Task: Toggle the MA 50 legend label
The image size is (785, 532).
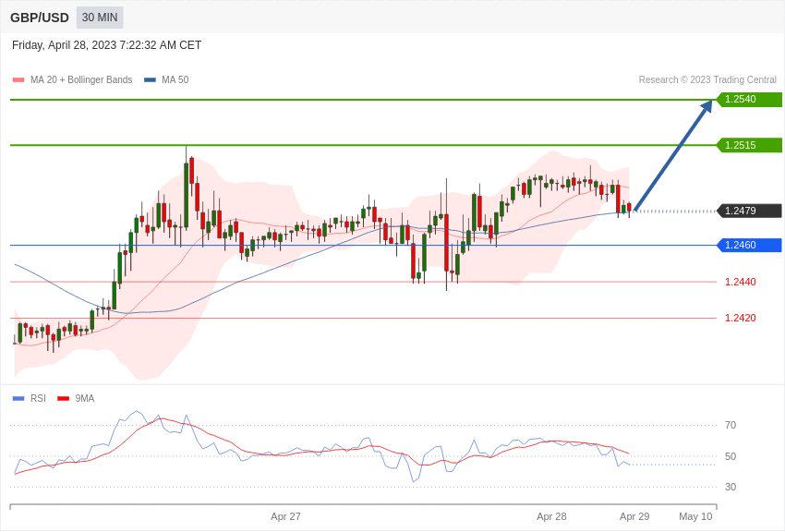Action: pos(175,80)
